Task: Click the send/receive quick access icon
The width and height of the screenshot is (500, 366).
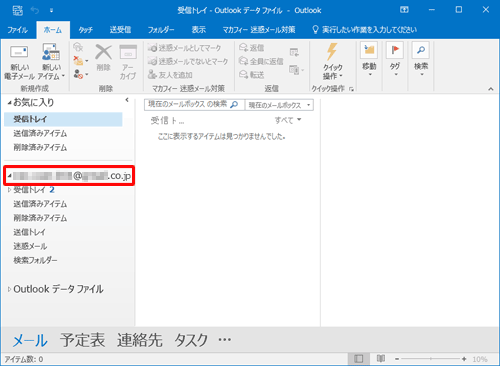Action: 18,10
